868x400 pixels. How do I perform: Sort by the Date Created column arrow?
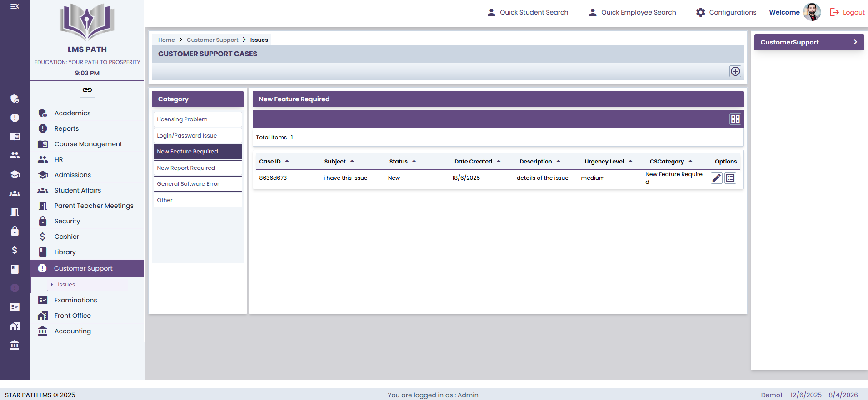(x=499, y=161)
